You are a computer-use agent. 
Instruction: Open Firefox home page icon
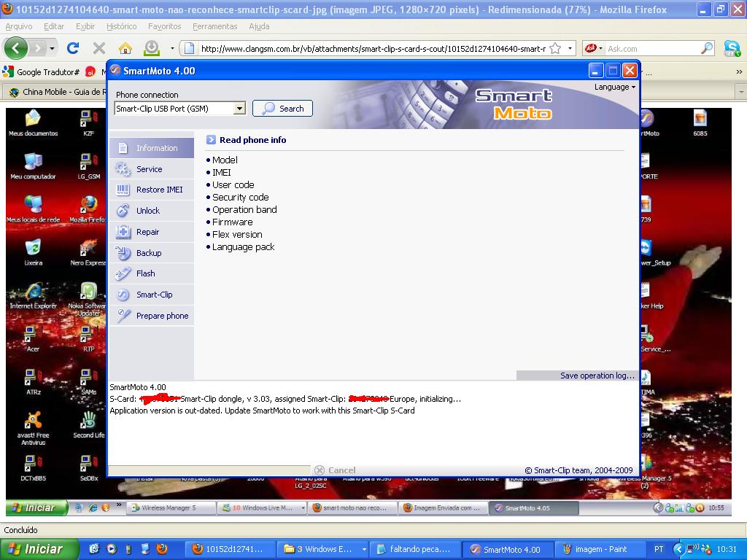click(x=125, y=48)
